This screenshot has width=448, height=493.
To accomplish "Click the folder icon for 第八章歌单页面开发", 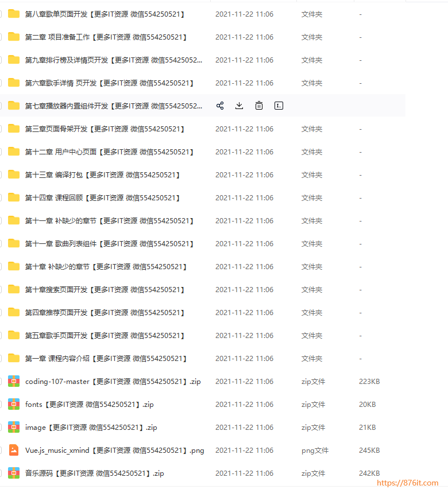I will (14, 14).
